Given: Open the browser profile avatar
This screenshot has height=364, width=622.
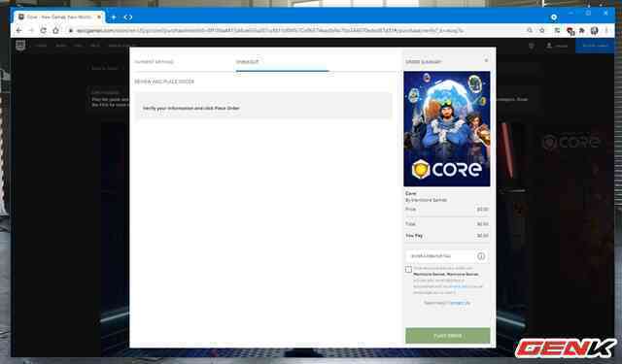Looking at the screenshot, I should (x=594, y=30).
